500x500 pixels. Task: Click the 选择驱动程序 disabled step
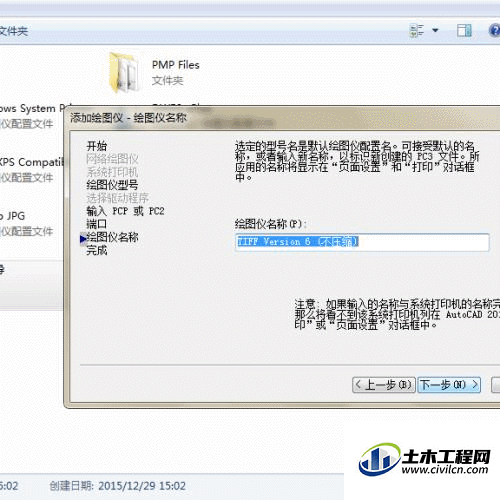[x=117, y=198]
